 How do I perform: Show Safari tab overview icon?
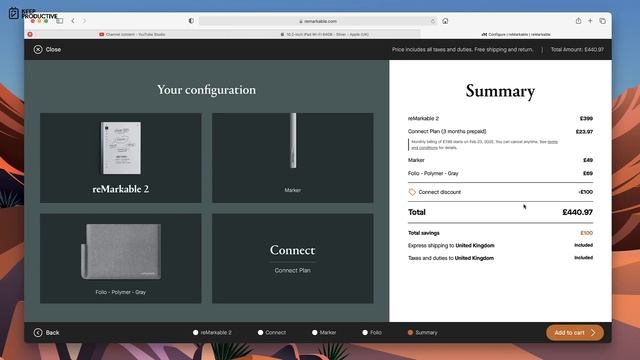602,21
